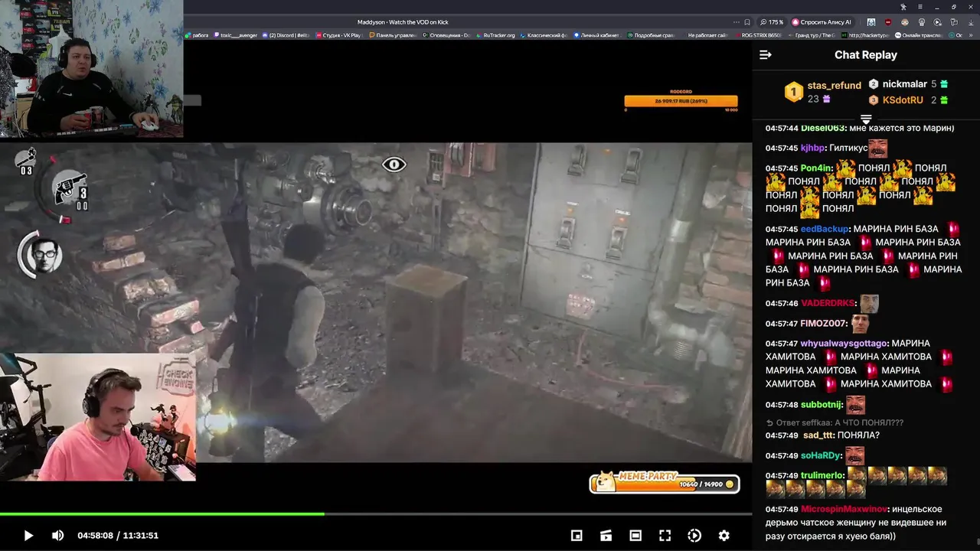Click VADERDRKS's username in chat

828,304
